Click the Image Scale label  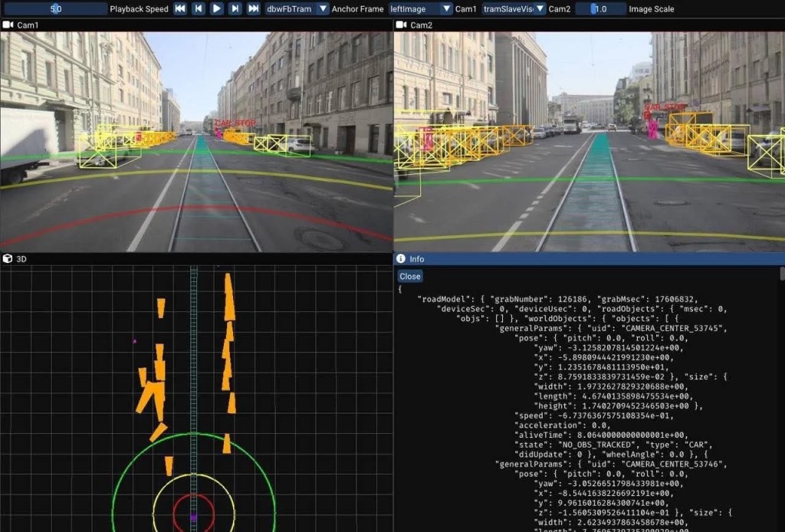click(652, 9)
